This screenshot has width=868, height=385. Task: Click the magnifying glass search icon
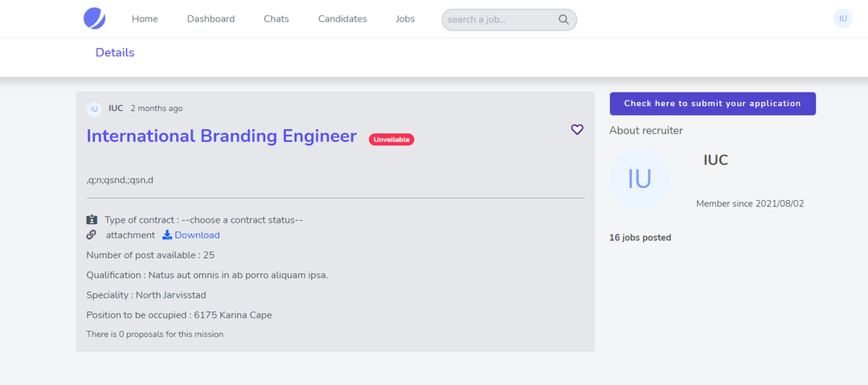tap(564, 19)
